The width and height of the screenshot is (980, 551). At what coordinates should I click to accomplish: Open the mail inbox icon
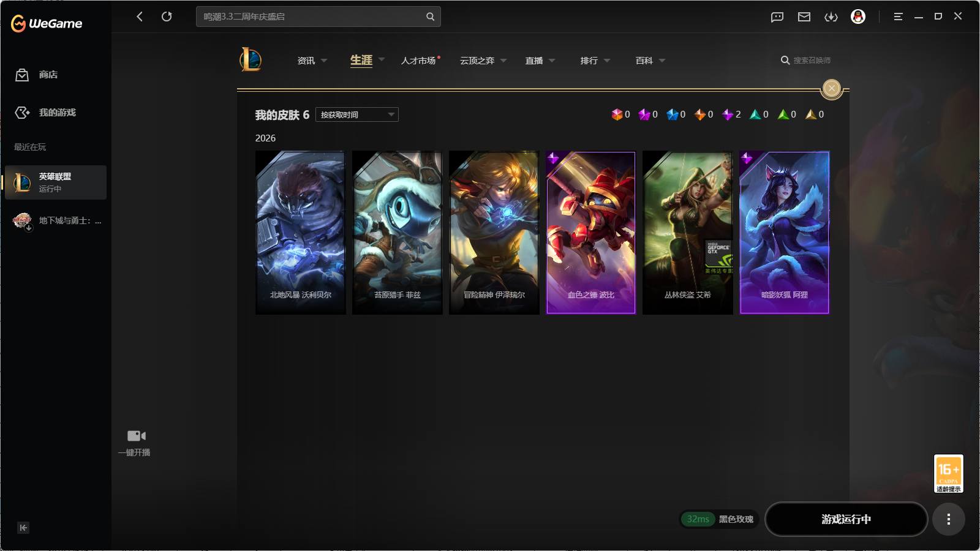pyautogui.click(x=804, y=17)
